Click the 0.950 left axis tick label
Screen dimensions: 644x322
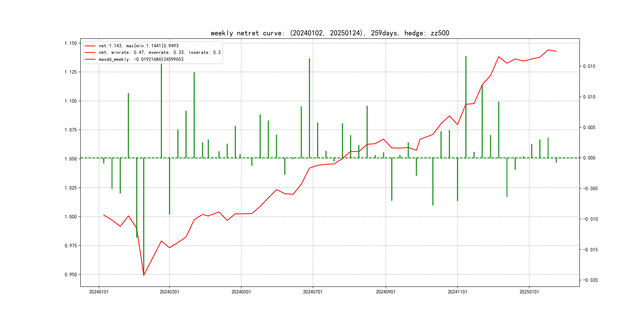pos(71,274)
